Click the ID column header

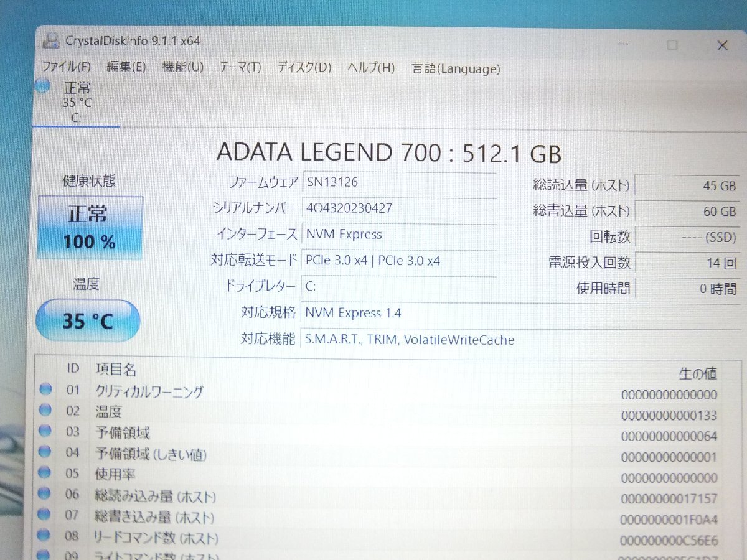click(73, 368)
